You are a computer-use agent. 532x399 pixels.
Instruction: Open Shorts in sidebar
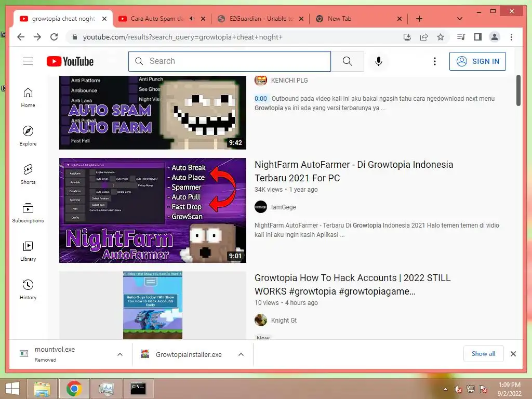pos(28,175)
